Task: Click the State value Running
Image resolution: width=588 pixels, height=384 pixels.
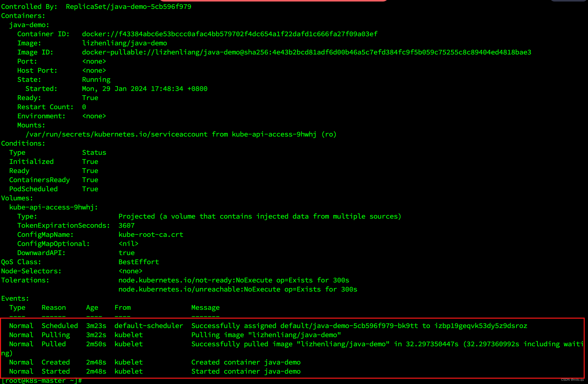Action: (x=96, y=80)
